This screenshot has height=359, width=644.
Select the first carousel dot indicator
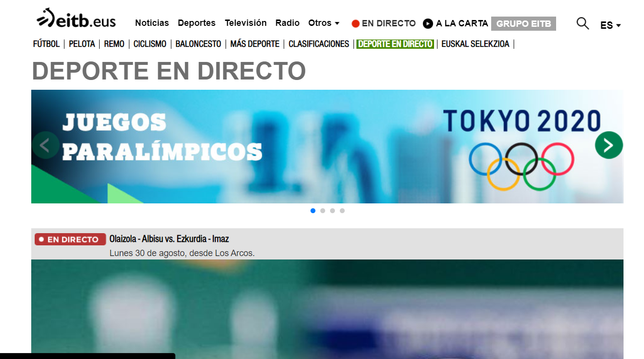tap(313, 211)
